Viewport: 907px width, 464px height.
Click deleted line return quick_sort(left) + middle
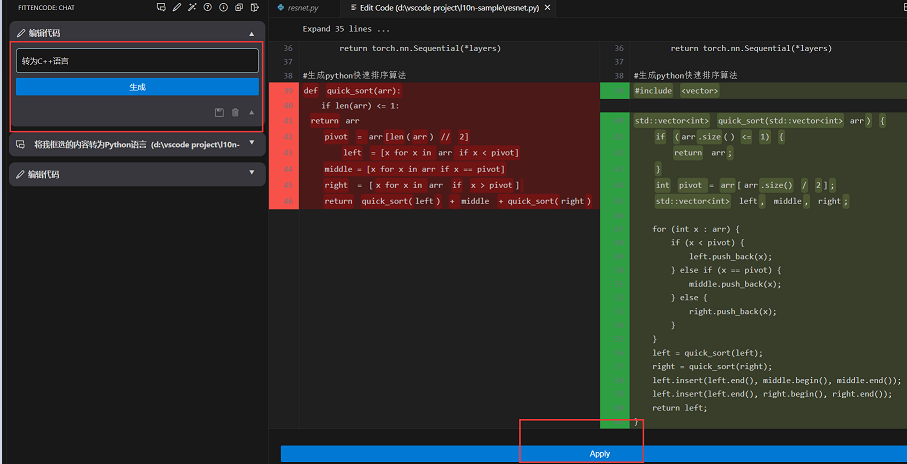click(458, 201)
